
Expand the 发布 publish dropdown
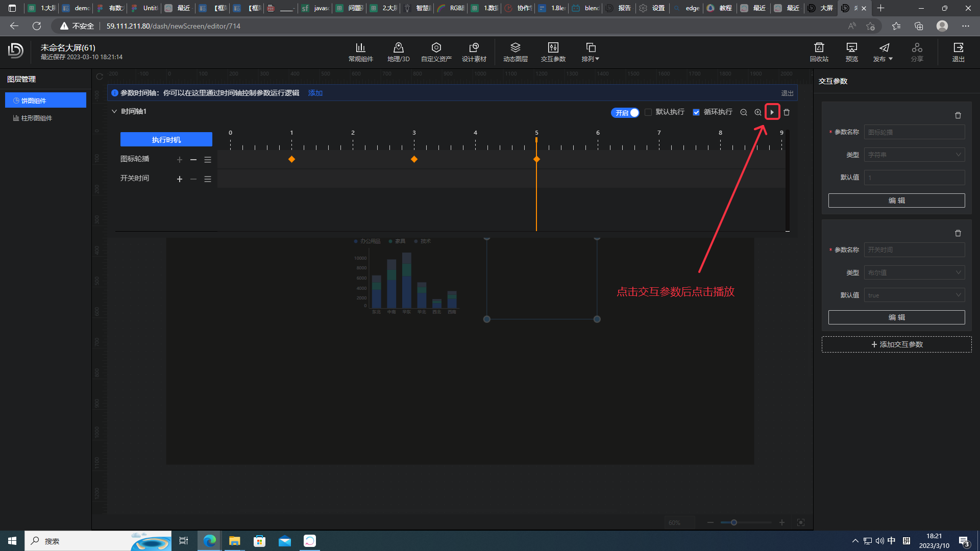click(x=883, y=52)
